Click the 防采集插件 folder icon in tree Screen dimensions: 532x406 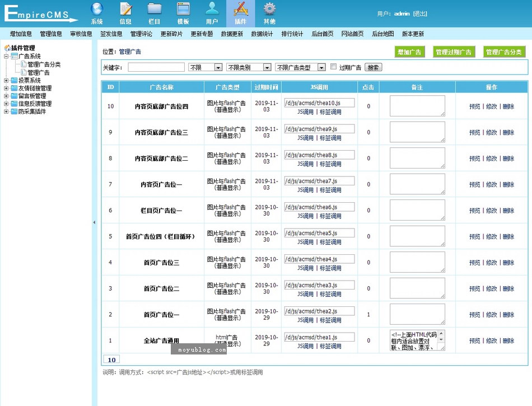click(x=14, y=111)
